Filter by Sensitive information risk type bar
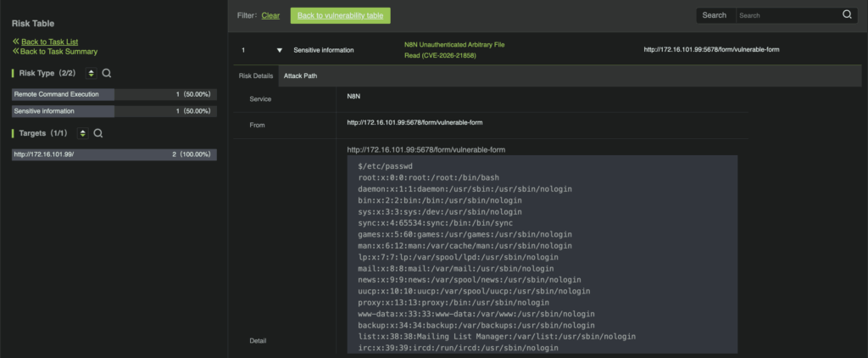The image size is (868, 358). [114, 111]
